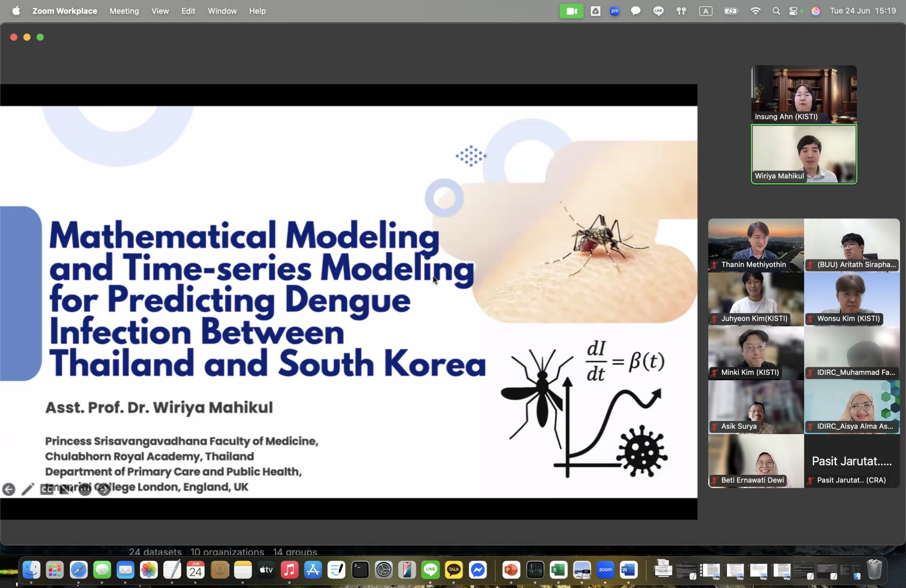Select IDIRC_Aisya Alma participant tile
The image size is (906, 588).
[x=852, y=407]
